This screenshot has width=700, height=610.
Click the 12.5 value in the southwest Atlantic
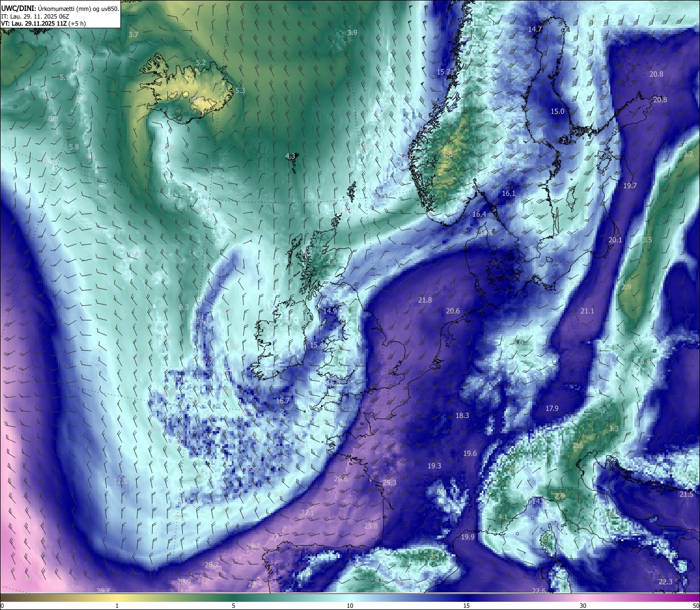pyautogui.click(x=121, y=481)
